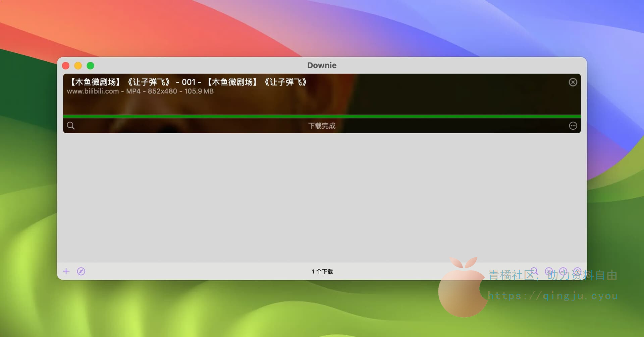This screenshot has height=337, width=644.
Task: Reveal downloaded file with magnifier icon
Action: point(71,126)
